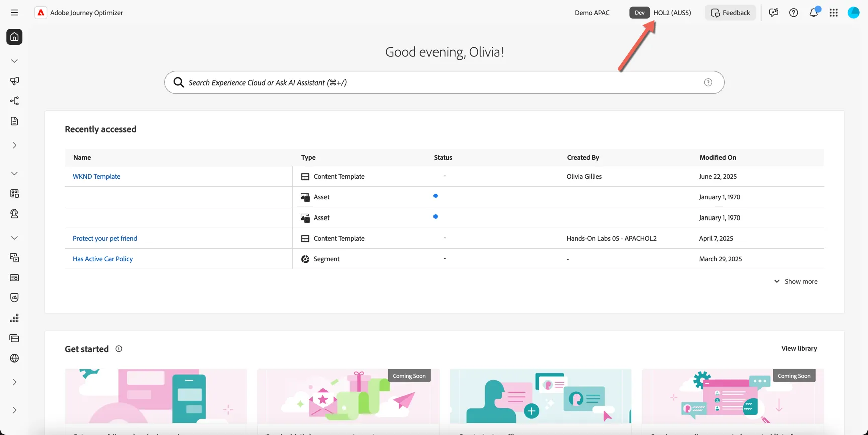
Task: Open the user profile avatar
Action: click(854, 13)
